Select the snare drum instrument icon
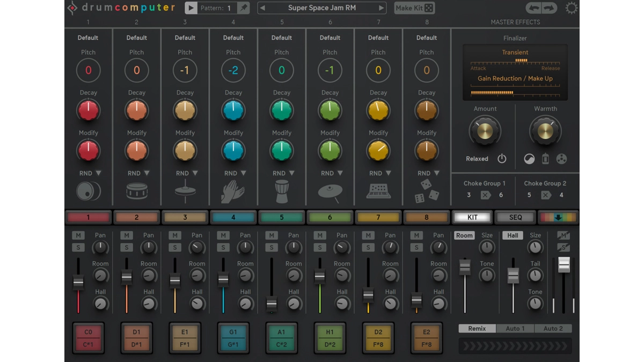The width and height of the screenshot is (644, 362). pyautogui.click(x=137, y=191)
